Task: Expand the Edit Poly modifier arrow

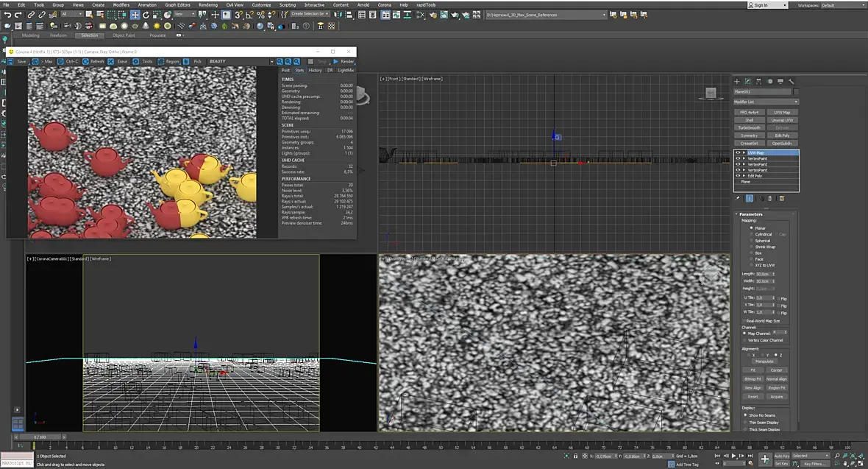Action: click(744, 176)
